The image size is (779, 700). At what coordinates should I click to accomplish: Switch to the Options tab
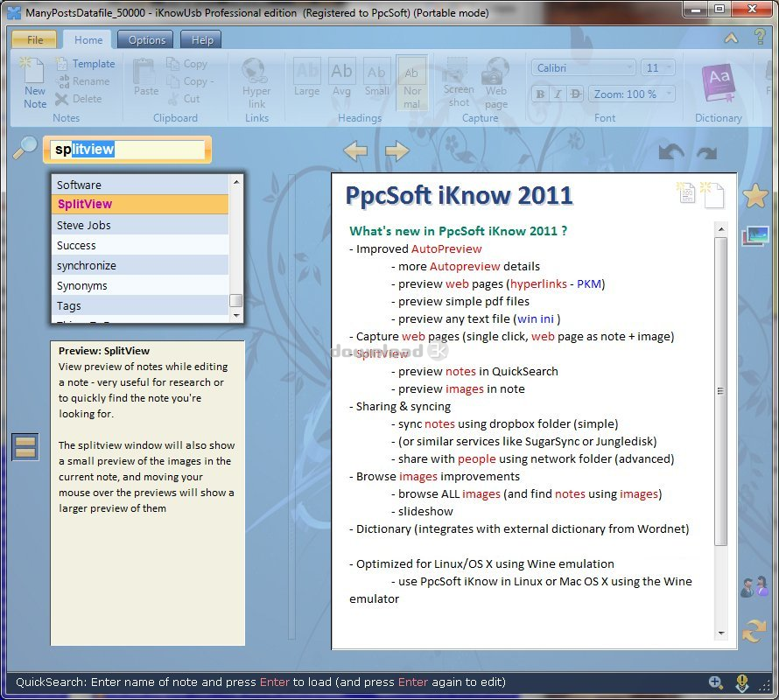[x=146, y=39]
